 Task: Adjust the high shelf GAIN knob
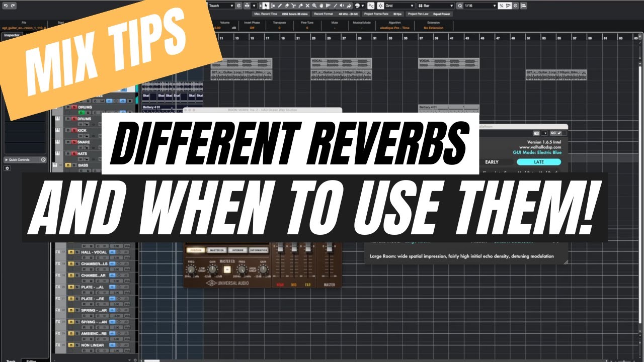pyautogui.click(x=263, y=269)
